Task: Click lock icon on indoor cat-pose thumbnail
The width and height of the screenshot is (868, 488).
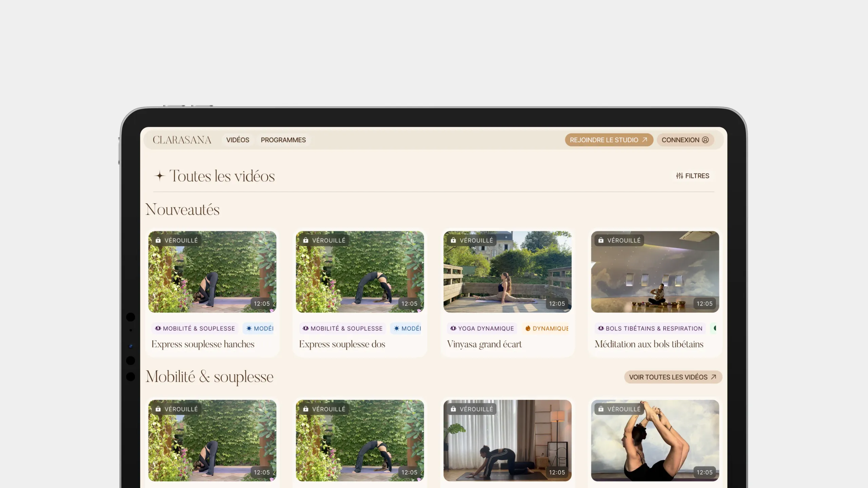Action: coord(453,409)
